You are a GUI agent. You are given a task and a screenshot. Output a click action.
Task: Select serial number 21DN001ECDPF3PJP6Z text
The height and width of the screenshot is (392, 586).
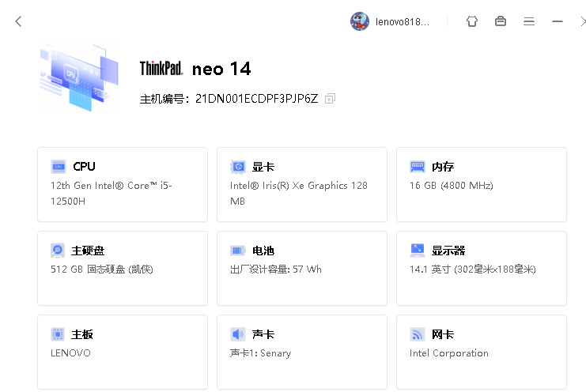(x=256, y=99)
